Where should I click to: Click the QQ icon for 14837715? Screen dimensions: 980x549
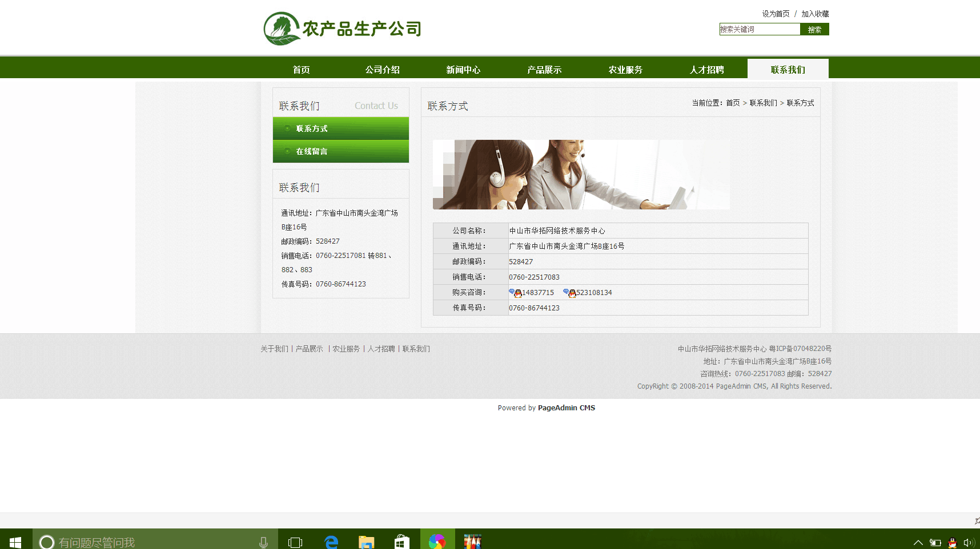click(x=516, y=293)
